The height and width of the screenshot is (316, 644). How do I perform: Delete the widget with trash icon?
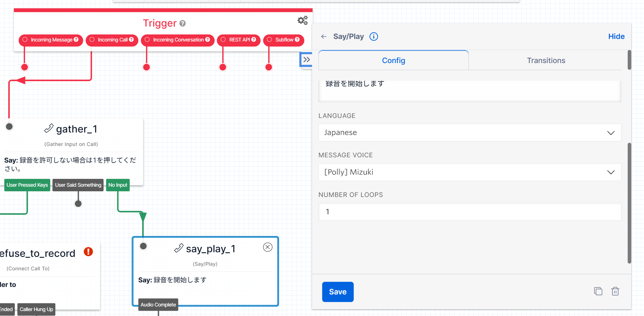point(615,291)
